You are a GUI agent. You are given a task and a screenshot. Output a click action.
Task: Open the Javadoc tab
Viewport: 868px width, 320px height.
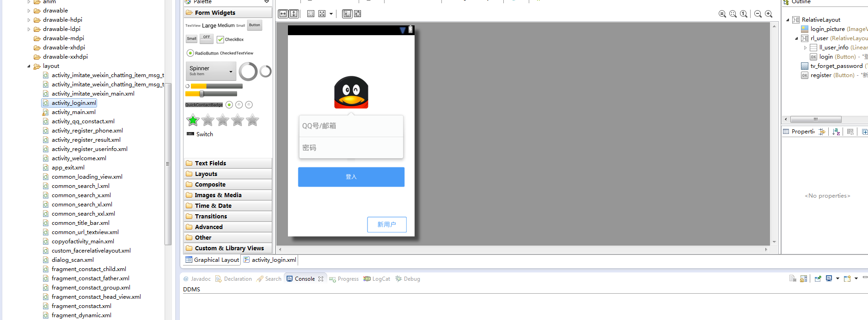197,279
